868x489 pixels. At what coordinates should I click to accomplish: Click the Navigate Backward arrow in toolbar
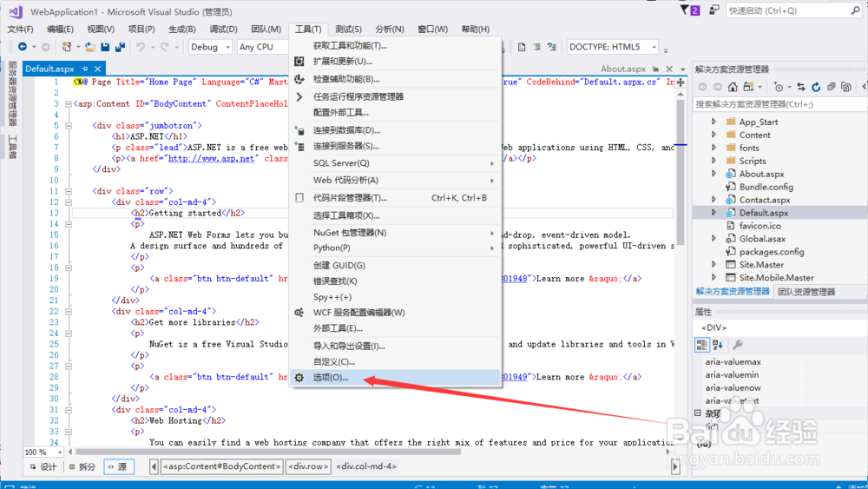point(23,47)
